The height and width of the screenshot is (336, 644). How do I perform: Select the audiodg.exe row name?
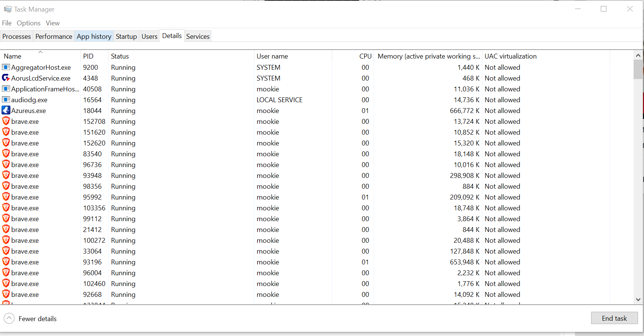point(29,100)
